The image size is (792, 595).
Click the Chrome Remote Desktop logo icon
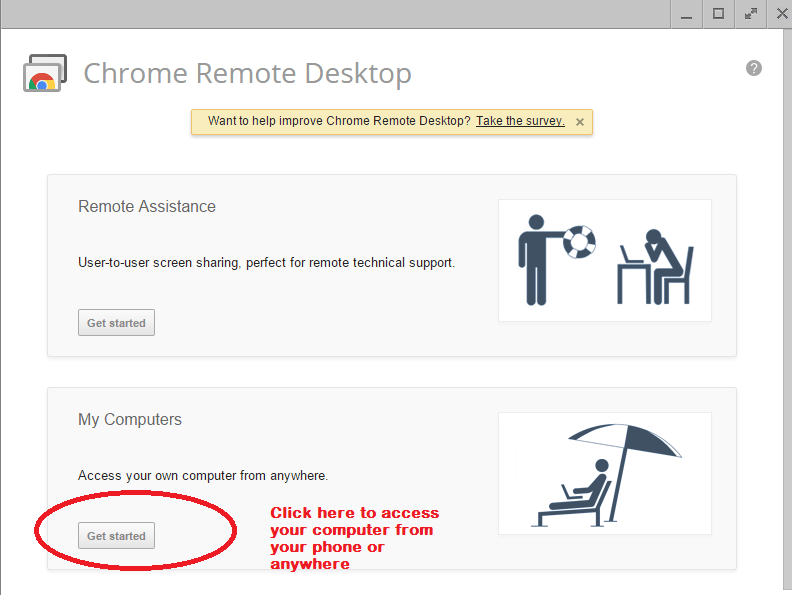coord(45,73)
